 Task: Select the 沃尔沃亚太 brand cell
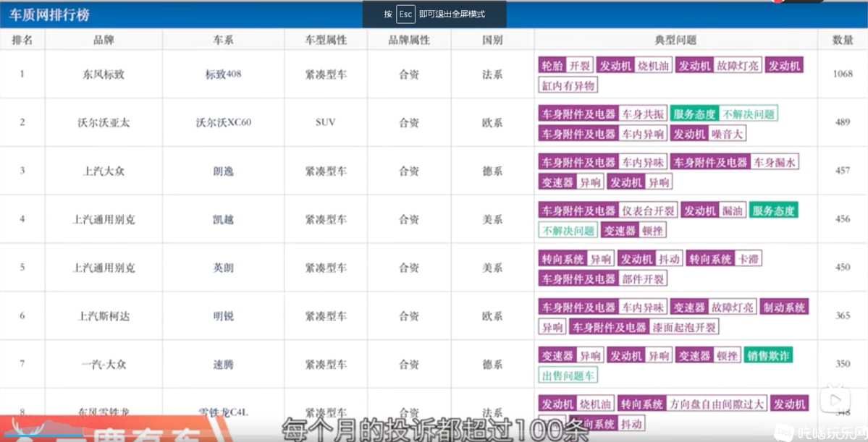pos(104,123)
